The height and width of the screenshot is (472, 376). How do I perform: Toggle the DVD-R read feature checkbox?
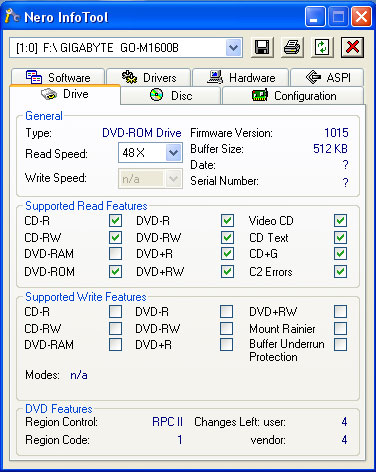[x=227, y=221]
